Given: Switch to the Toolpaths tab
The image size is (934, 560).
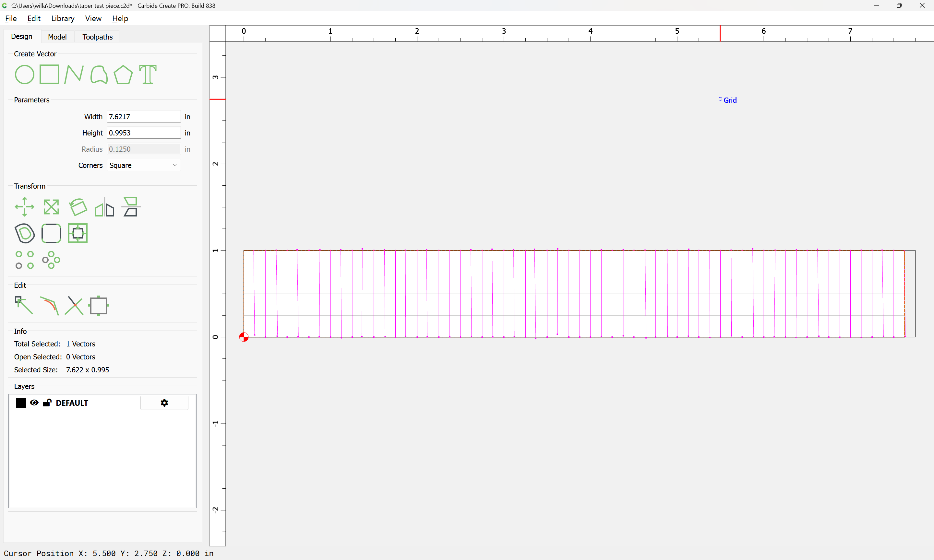Looking at the screenshot, I should click(97, 37).
